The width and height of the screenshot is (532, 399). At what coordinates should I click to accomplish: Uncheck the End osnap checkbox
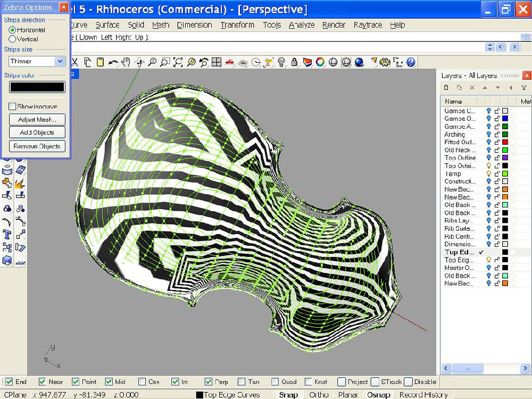(9, 381)
